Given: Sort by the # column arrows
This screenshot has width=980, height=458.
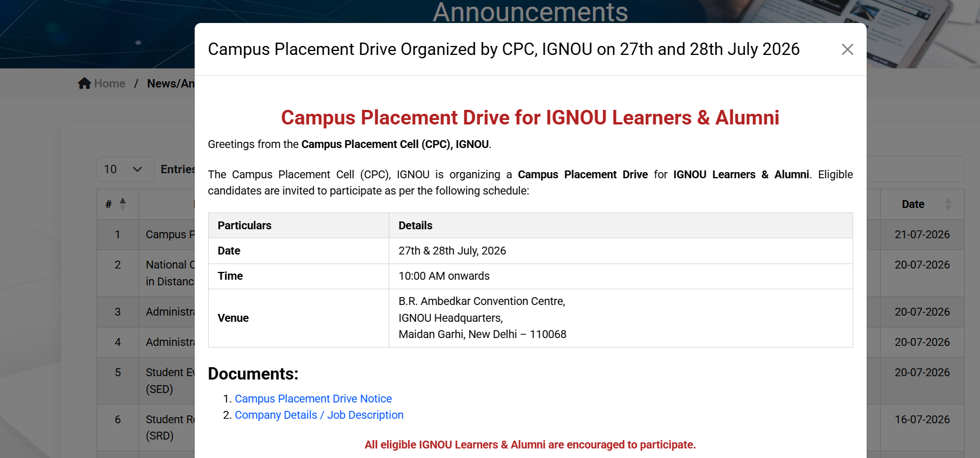Looking at the screenshot, I should 123,204.
